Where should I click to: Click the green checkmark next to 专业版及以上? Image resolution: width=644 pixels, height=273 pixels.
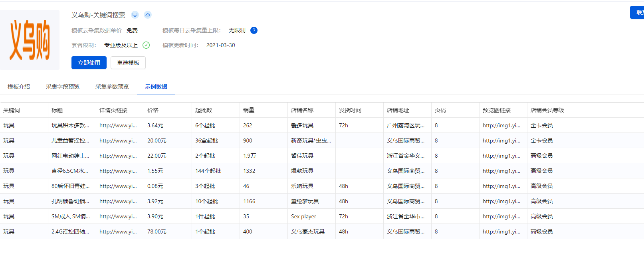tap(146, 45)
